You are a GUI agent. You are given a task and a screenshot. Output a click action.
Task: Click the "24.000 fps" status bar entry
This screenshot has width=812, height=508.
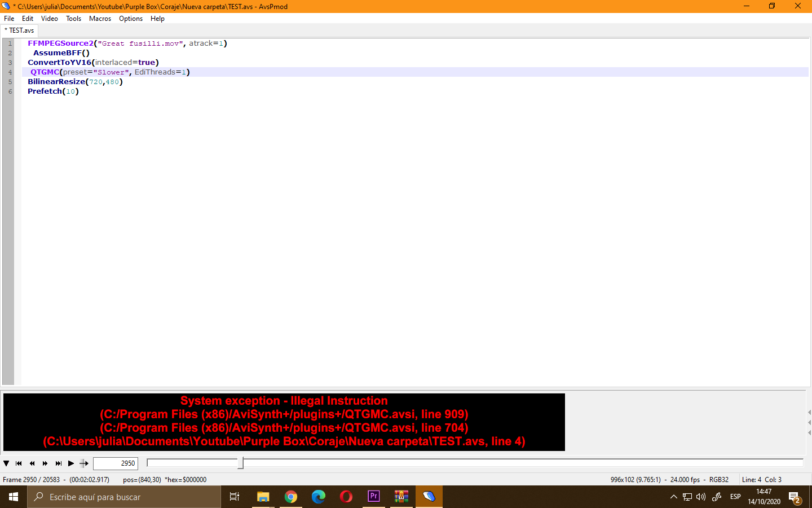click(685, 480)
